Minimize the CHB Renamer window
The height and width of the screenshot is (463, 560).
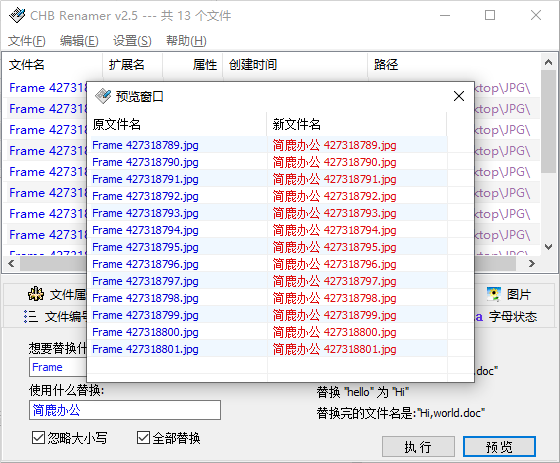445,15
